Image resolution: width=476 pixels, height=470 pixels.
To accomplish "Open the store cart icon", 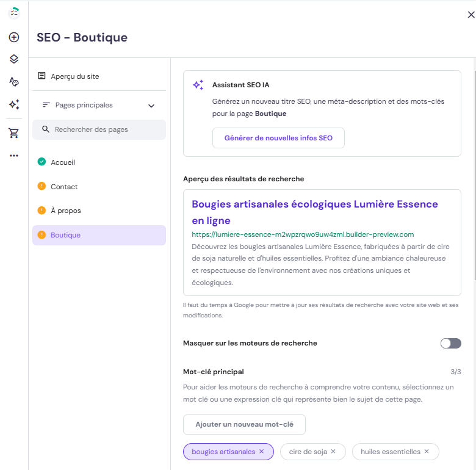I will pyautogui.click(x=14, y=133).
